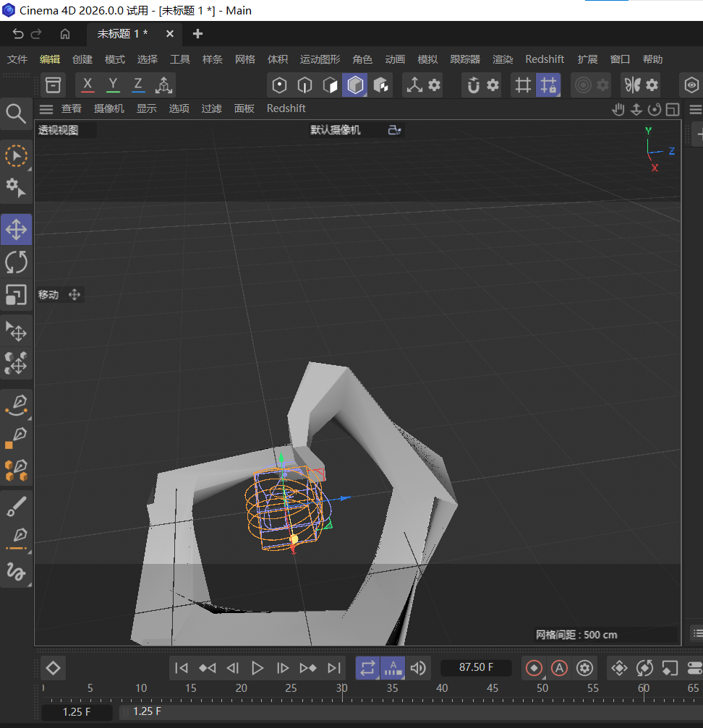
Task: Open the 渲染 menu
Action: click(503, 59)
